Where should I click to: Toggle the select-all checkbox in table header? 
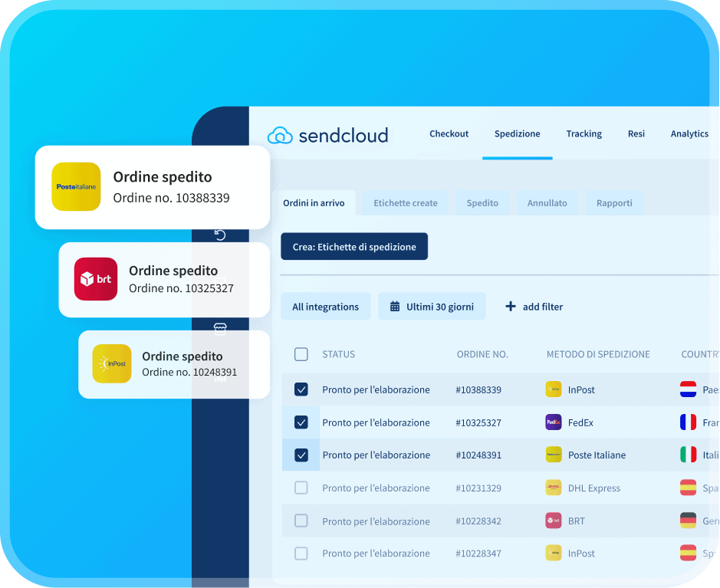[301, 354]
